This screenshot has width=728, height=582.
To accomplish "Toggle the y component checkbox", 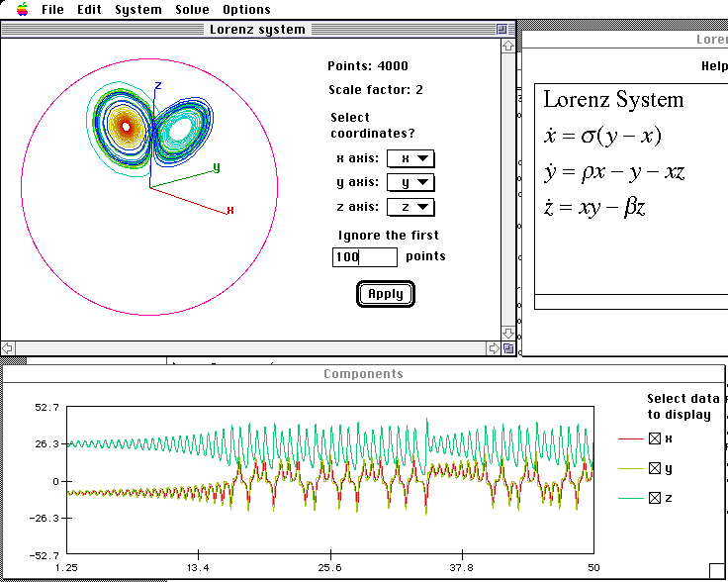I will click(x=654, y=468).
